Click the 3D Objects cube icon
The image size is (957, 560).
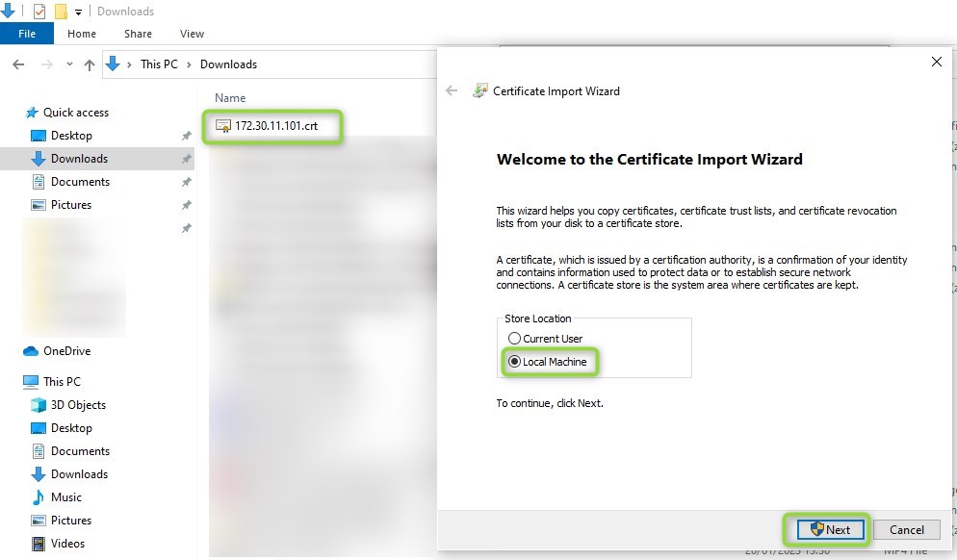click(x=38, y=405)
